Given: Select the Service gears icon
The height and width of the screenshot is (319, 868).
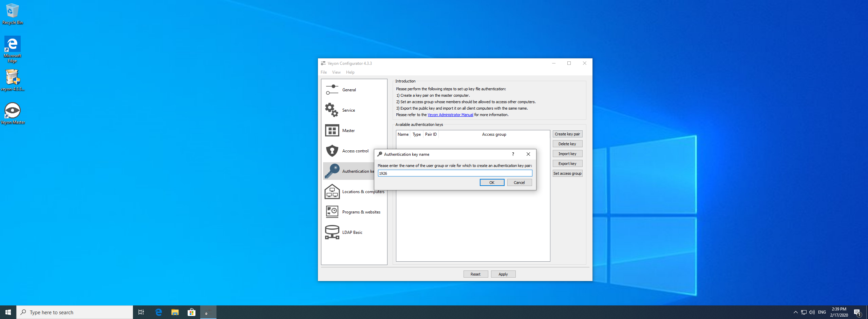Looking at the screenshot, I should 332,110.
